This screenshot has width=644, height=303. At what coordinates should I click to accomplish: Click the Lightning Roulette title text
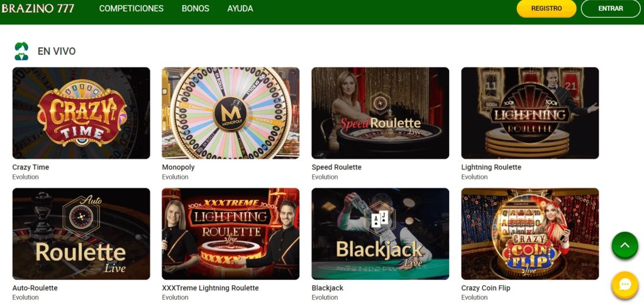tap(491, 168)
